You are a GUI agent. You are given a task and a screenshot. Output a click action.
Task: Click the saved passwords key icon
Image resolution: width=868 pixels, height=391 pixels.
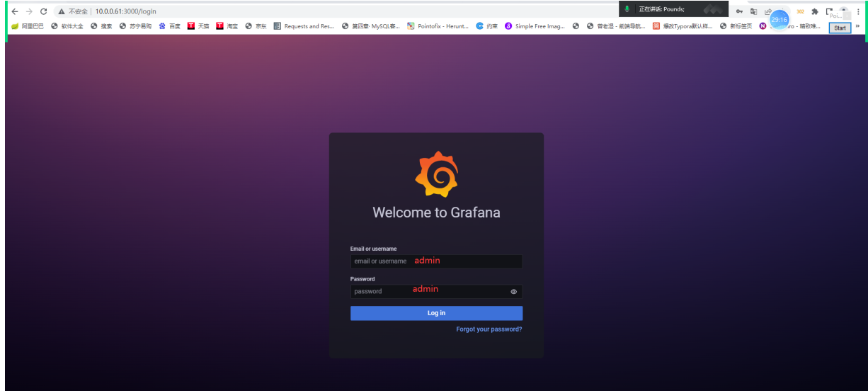point(739,11)
